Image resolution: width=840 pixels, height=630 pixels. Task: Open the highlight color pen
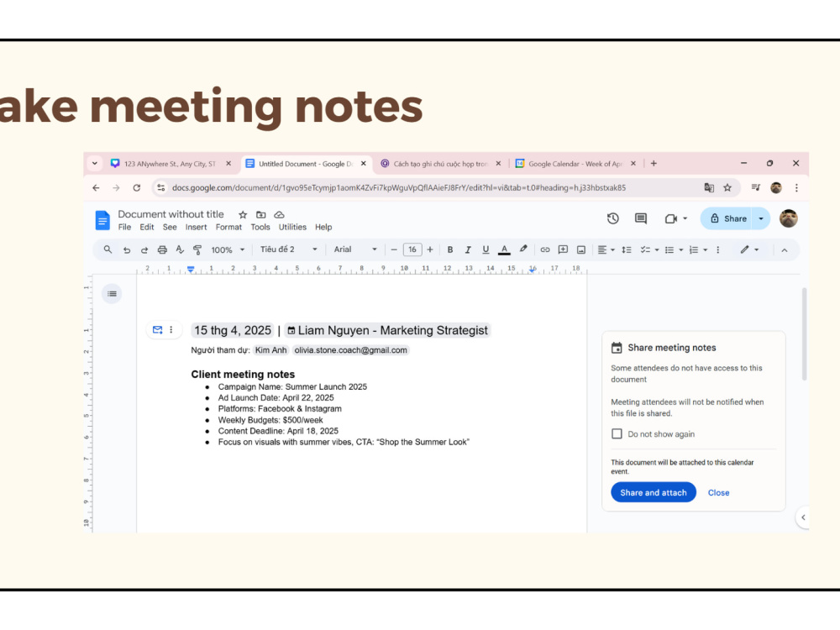point(523,249)
